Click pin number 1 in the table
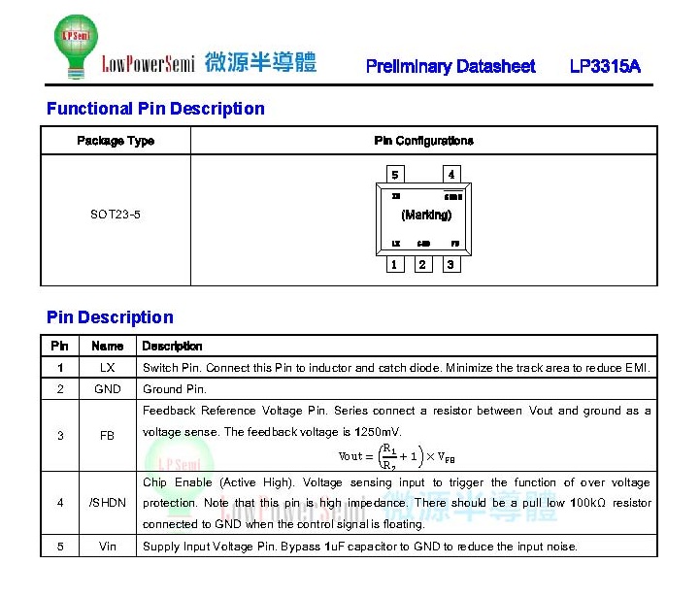This screenshot has height=597, width=700. coord(60,368)
